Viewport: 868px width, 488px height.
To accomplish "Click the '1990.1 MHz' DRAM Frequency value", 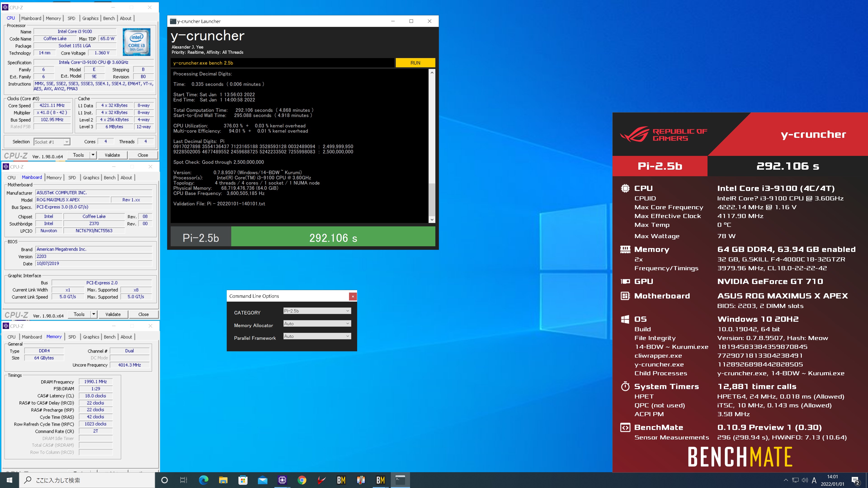I will (95, 382).
